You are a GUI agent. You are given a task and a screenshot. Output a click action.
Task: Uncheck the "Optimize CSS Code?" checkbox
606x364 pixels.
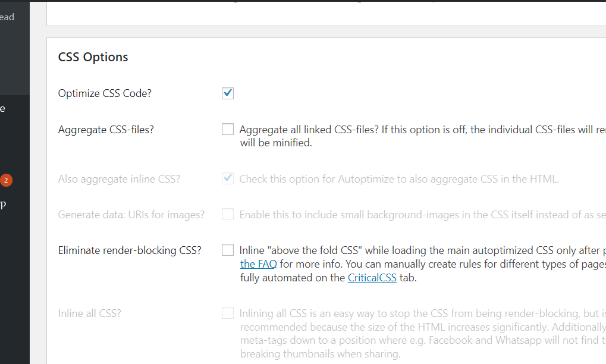coord(227,93)
